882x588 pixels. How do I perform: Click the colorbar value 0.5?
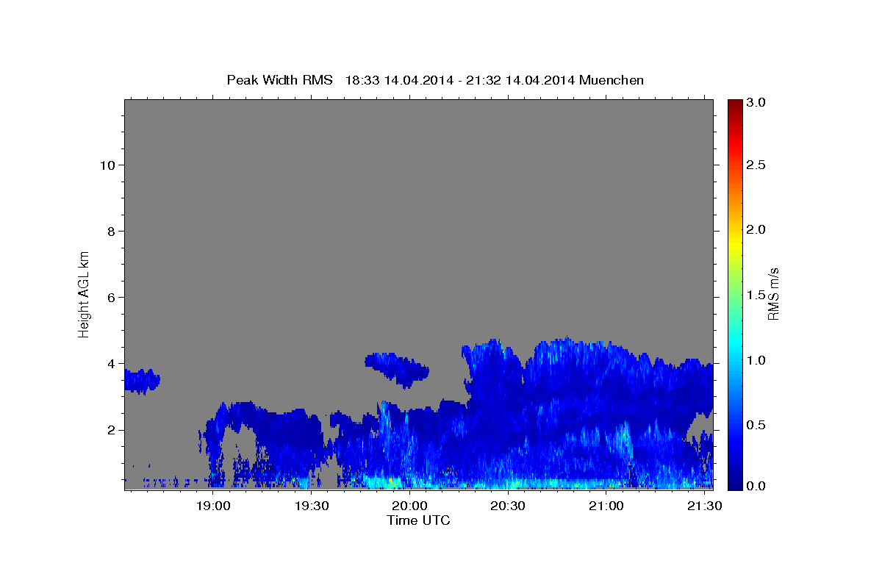point(756,425)
